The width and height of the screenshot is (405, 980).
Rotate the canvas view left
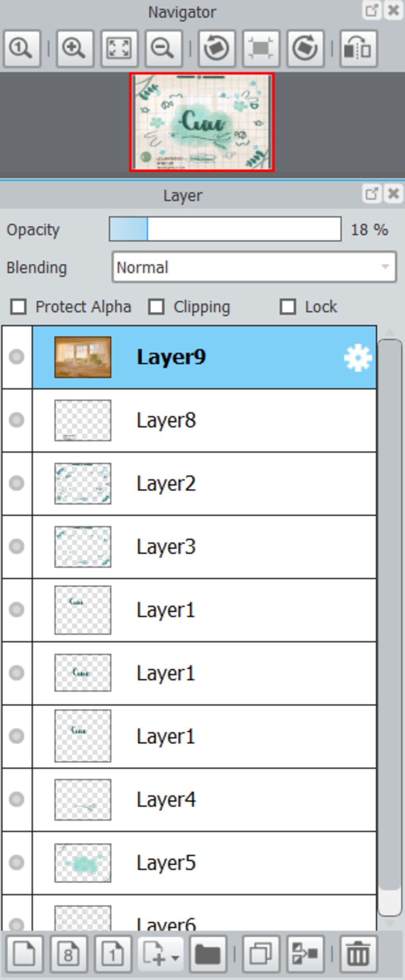pos(216,49)
